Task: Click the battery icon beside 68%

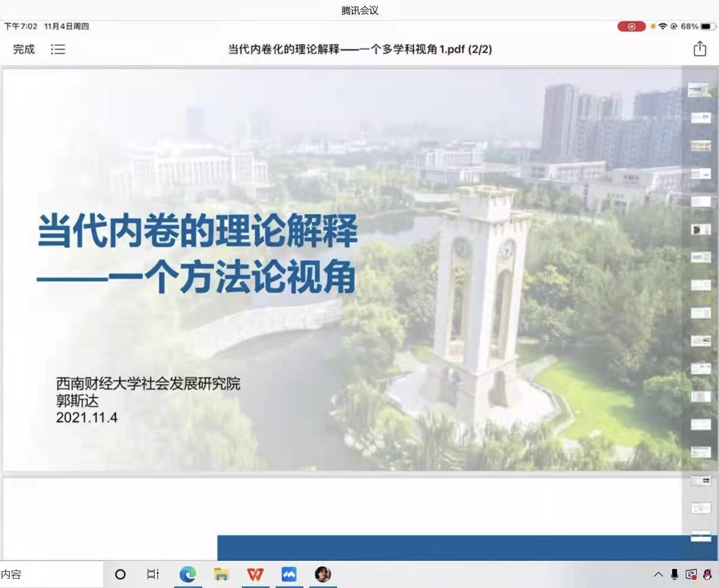Action: (x=708, y=26)
